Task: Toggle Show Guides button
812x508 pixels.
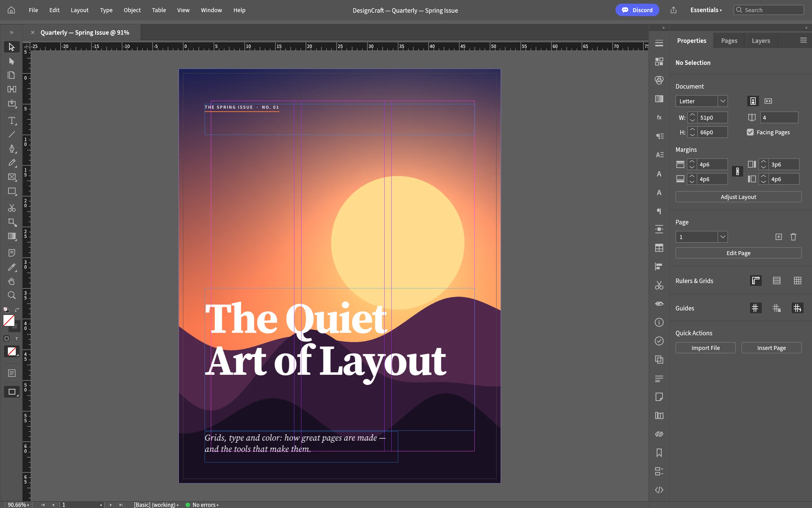Action: 756,308
